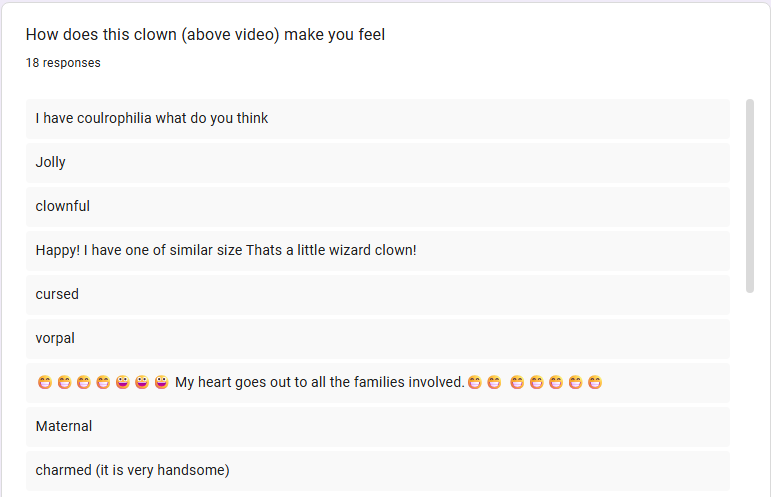Click the emoji right after 'involved.'
This screenshot has height=497, width=771.
[x=475, y=382]
